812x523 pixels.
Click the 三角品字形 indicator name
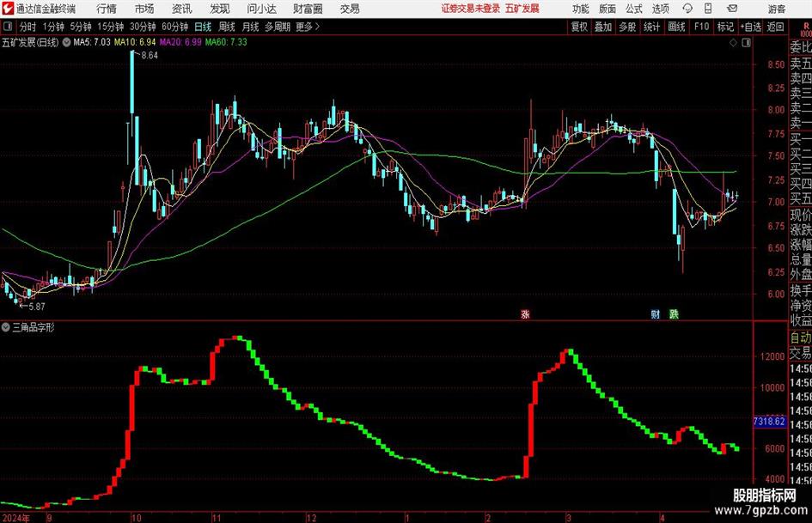(34, 327)
